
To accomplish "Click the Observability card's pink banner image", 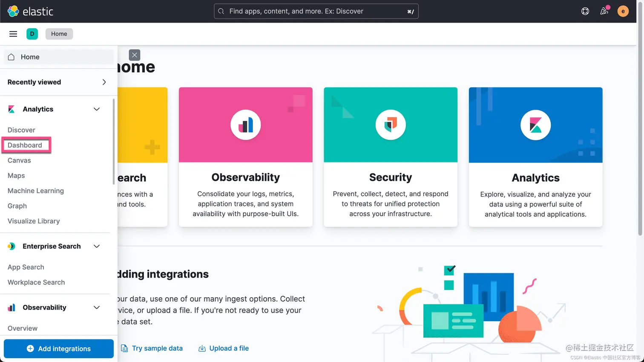I will [x=246, y=125].
